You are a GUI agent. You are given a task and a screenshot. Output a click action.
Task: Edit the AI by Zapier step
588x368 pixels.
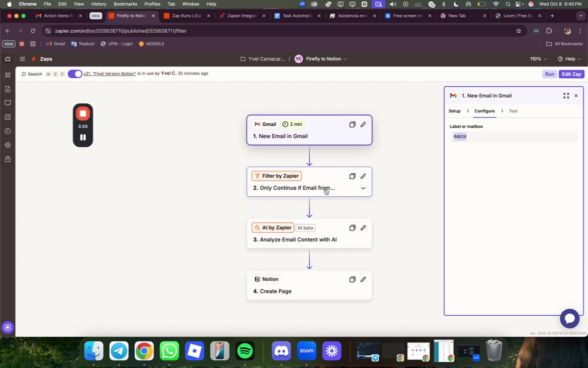coord(363,227)
